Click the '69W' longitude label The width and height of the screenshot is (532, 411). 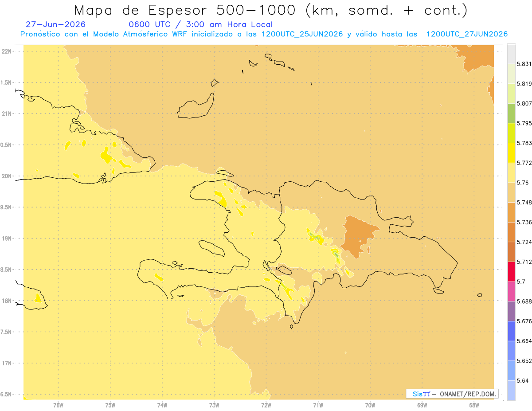(422, 405)
